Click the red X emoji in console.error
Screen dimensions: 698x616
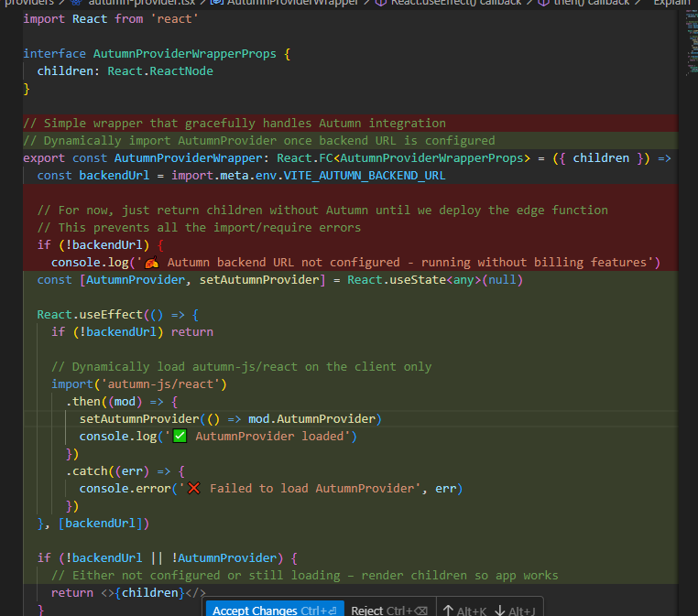(193, 488)
